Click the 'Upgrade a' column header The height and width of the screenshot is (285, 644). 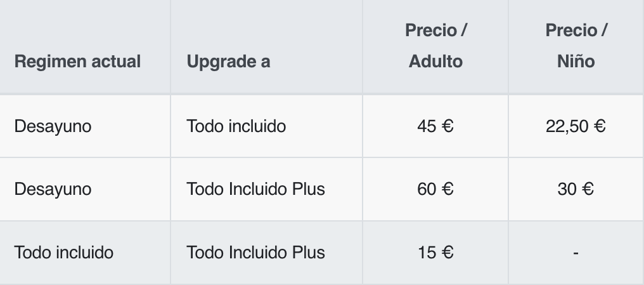pyautogui.click(x=228, y=62)
